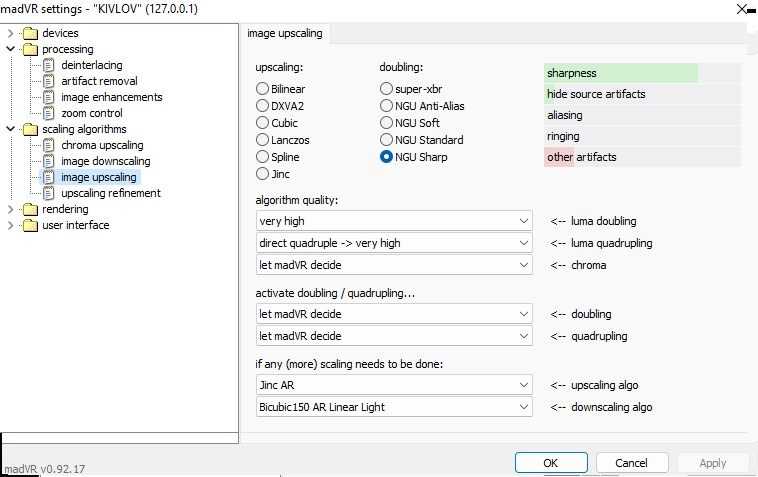This screenshot has height=477, width=758.
Task: Click the upscaling refinement page icon
Action: [49, 193]
